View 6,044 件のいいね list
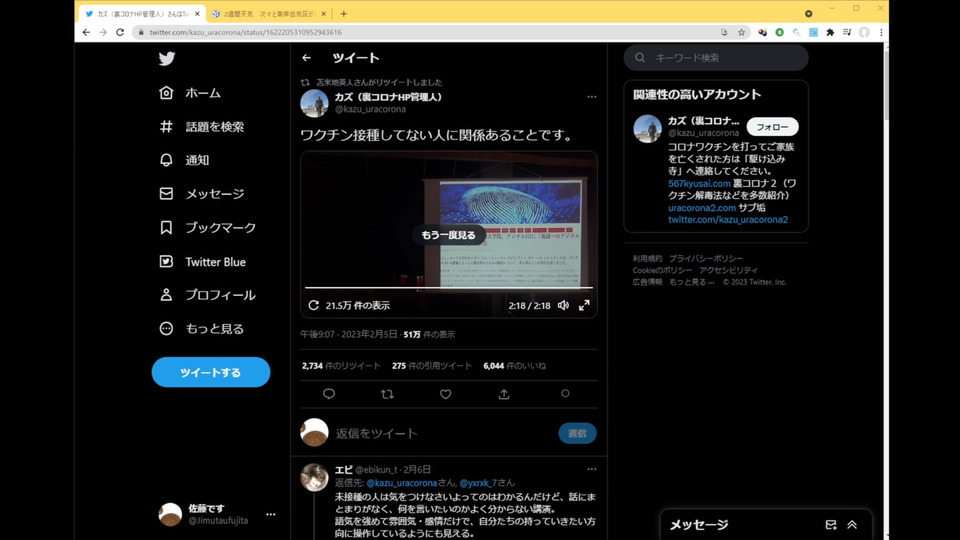Viewport: 960px width, 540px height. [x=514, y=366]
